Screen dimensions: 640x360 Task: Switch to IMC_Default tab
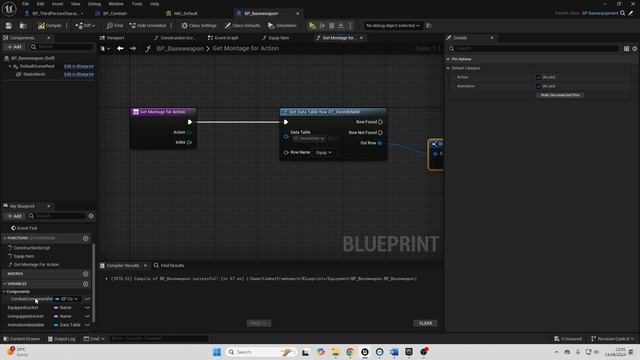pos(183,13)
